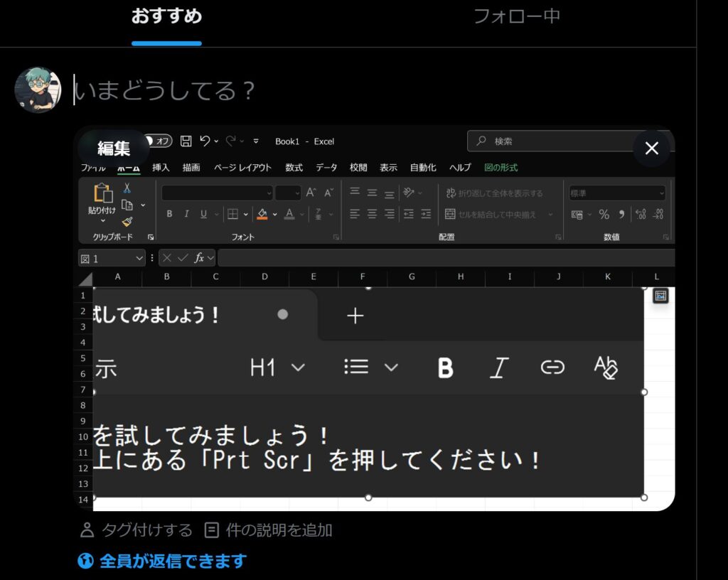Click the link insert icon in Notepad toolbar
Image resolution: width=728 pixels, height=580 pixels.
552,367
